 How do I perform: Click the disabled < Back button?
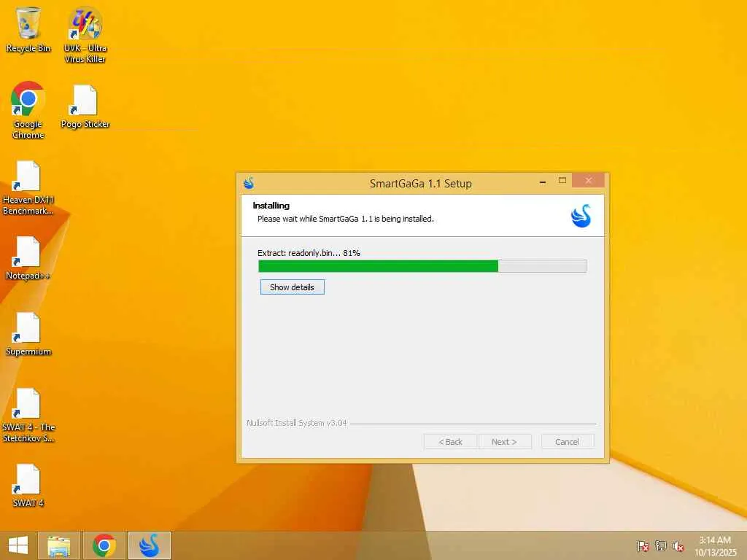[x=450, y=442]
